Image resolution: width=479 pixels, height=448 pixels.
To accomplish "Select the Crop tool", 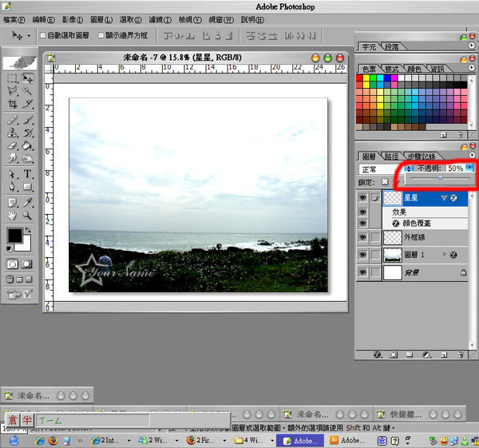I will point(12,104).
